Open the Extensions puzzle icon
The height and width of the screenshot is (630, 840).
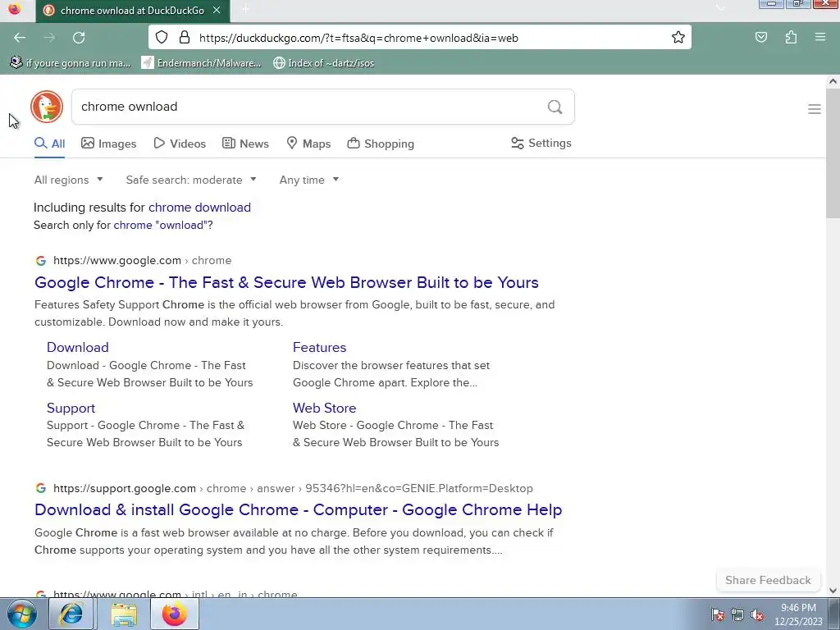click(791, 37)
